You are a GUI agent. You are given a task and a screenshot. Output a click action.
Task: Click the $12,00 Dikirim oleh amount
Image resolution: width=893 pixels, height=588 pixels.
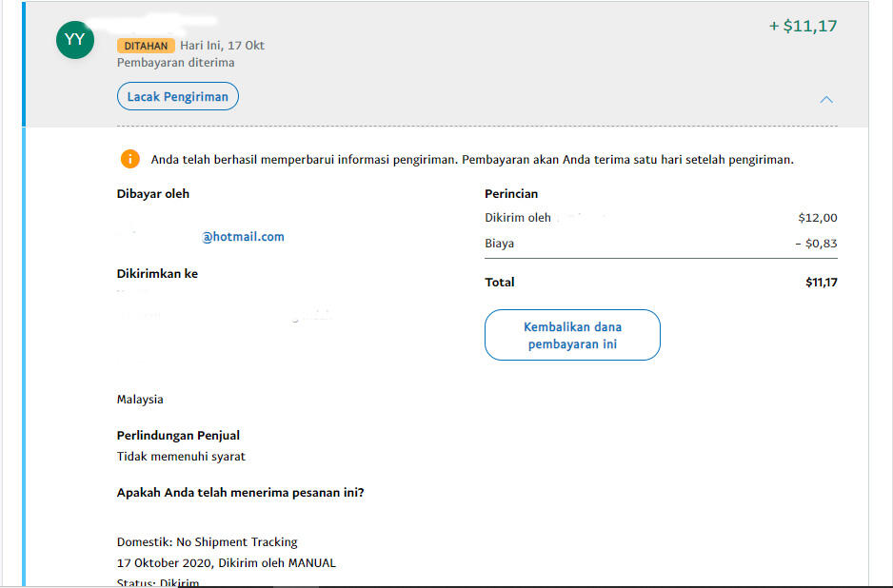click(817, 218)
